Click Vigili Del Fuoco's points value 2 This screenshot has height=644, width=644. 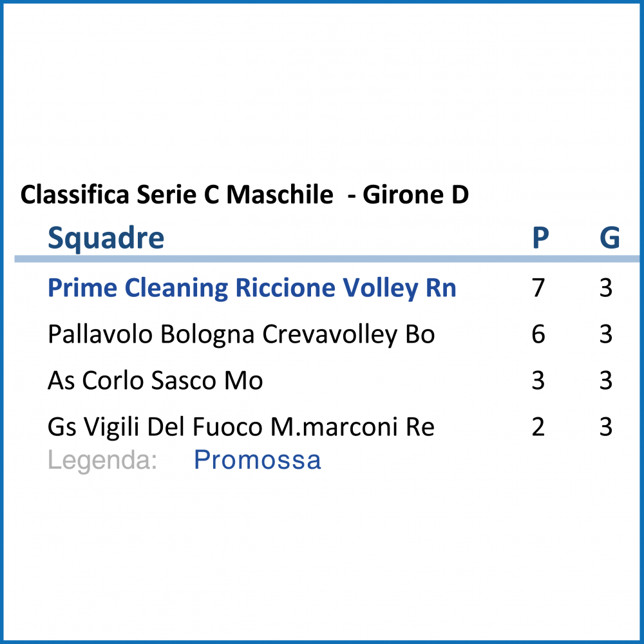tap(538, 427)
